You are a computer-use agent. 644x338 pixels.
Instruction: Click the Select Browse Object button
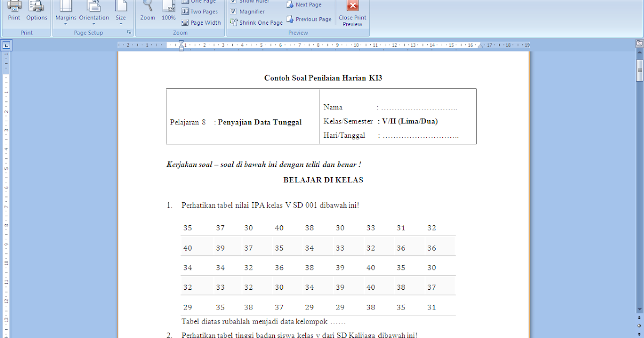click(639, 326)
